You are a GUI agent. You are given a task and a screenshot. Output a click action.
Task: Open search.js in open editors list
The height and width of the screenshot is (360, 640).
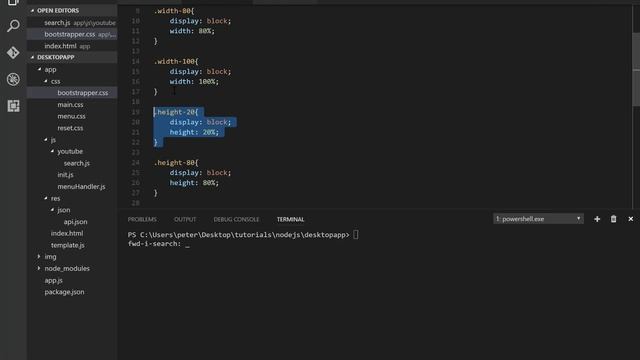(72, 23)
